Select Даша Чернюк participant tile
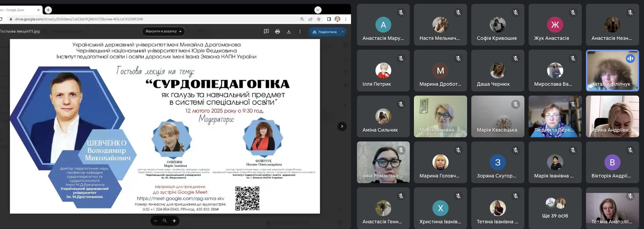This screenshot has width=644, height=229. click(497, 71)
